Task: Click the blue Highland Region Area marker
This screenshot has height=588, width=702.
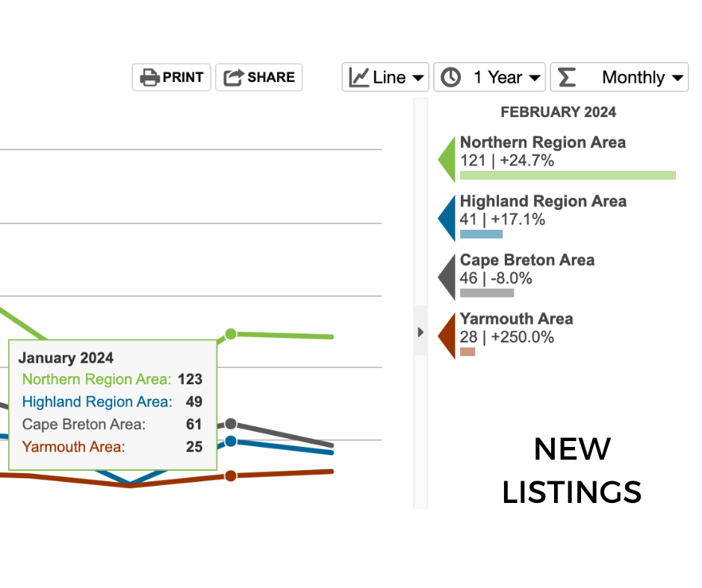Action: click(447, 218)
